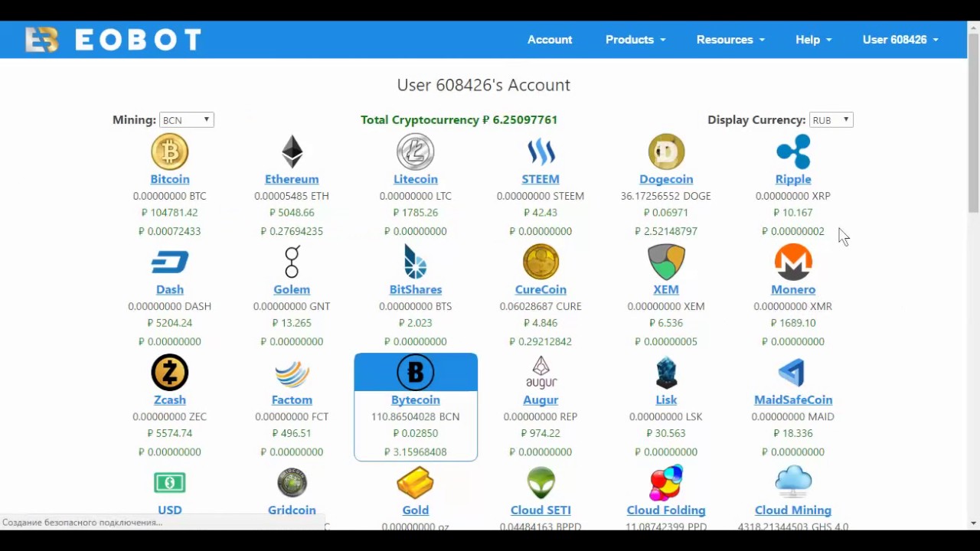Open the Golem link
The image size is (980, 551).
292,289
